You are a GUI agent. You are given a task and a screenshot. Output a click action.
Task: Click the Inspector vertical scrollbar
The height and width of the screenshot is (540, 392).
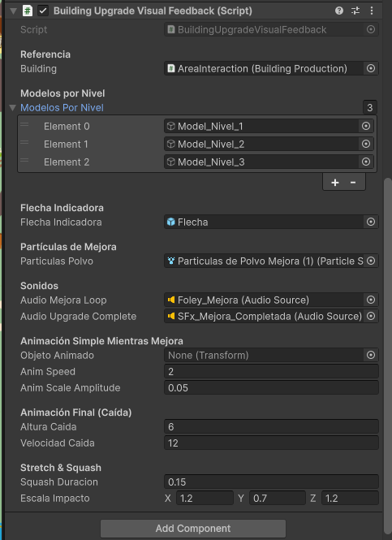[x=388, y=356]
